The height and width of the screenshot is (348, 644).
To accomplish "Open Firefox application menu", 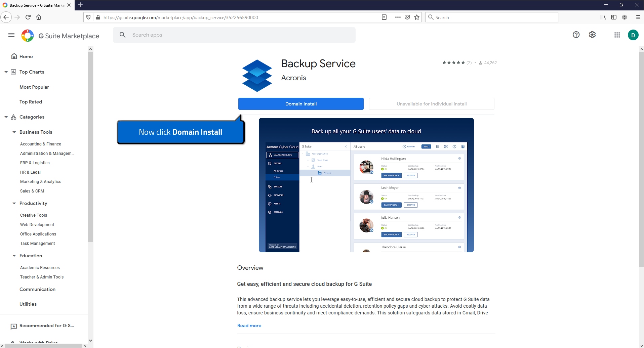I will (638, 17).
